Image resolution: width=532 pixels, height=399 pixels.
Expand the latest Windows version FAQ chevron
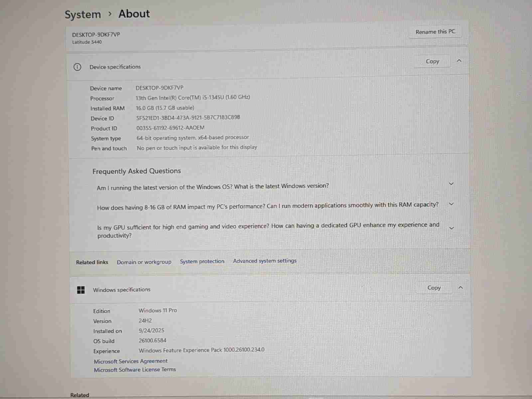(451, 184)
